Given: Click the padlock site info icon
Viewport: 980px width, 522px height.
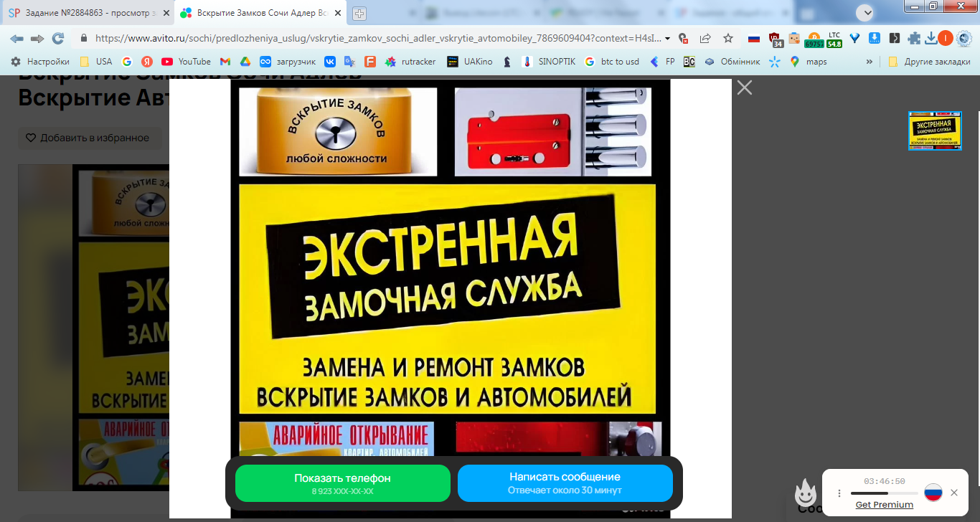Looking at the screenshot, I should coord(84,38).
